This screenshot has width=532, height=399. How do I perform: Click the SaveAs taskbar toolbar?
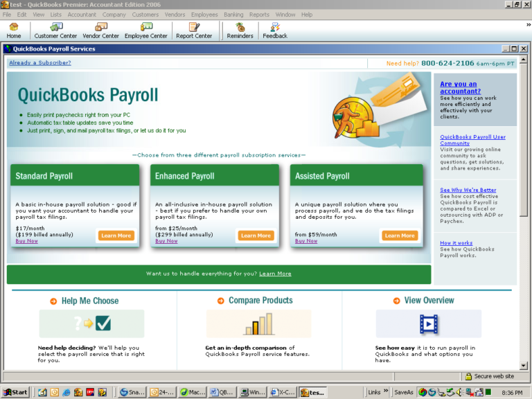[403, 392]
